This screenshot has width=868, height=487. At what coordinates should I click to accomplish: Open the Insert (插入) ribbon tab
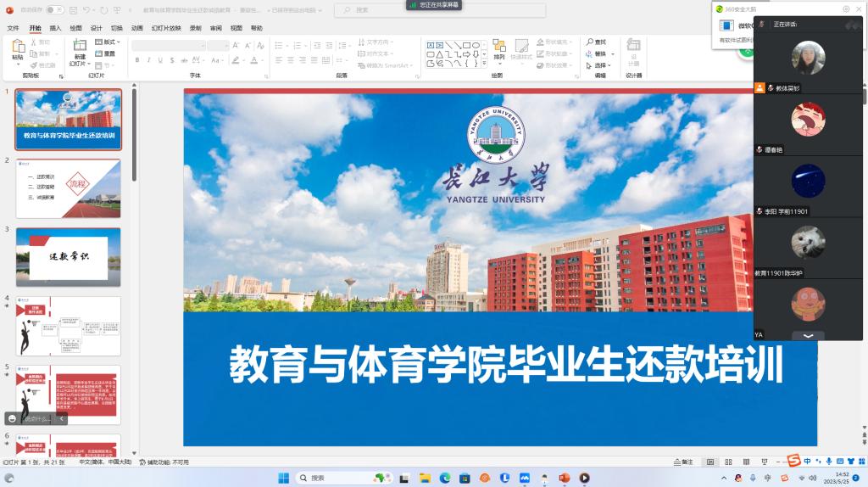[55, 28]
